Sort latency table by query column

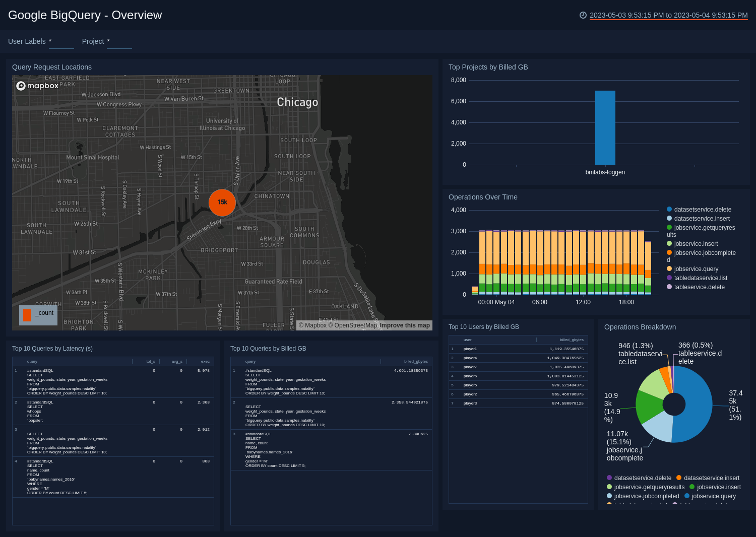pyautogui.click(x=32, y=362)
